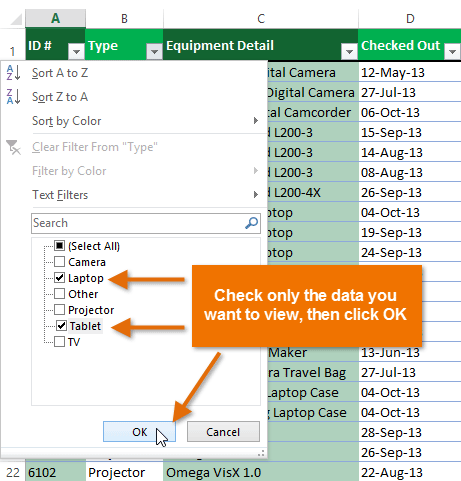Check the Other checkbox
Screen dimensions: 461x481
point(59,294)
